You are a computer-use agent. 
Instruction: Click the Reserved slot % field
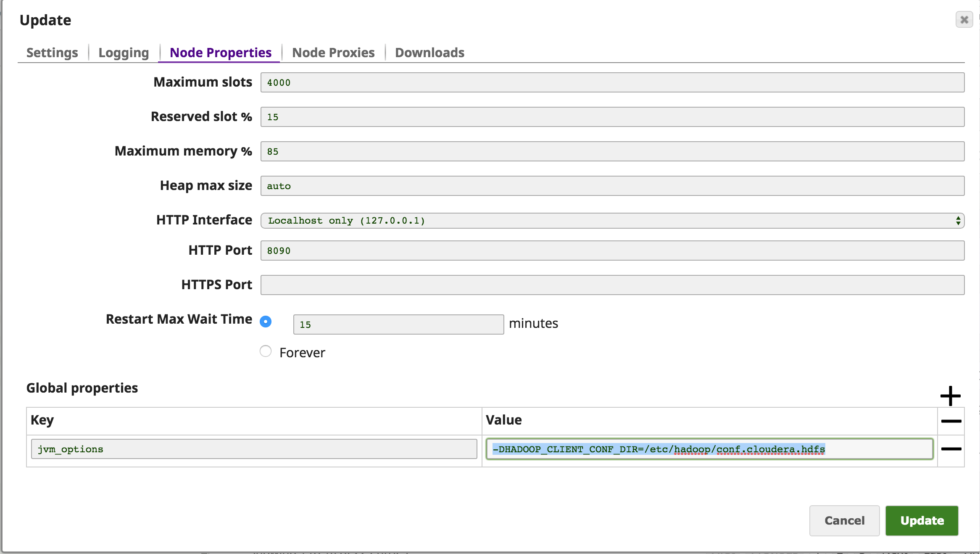pyautogui.click(x=612, y=117)
